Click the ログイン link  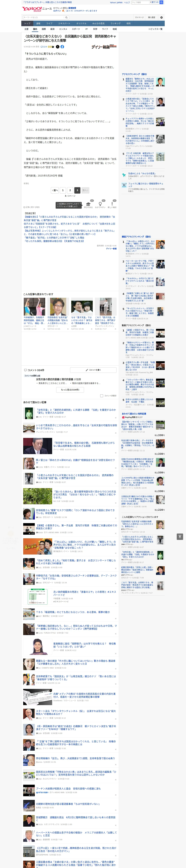pos(57,11)
